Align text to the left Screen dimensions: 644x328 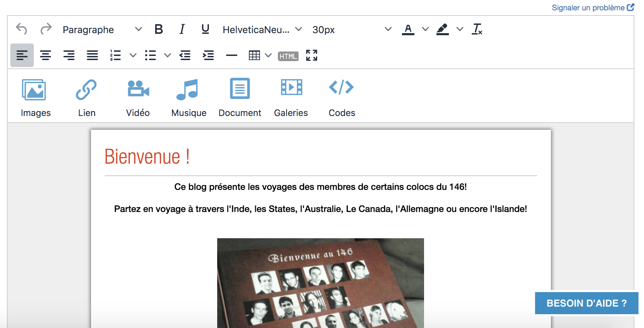(22, 55)
